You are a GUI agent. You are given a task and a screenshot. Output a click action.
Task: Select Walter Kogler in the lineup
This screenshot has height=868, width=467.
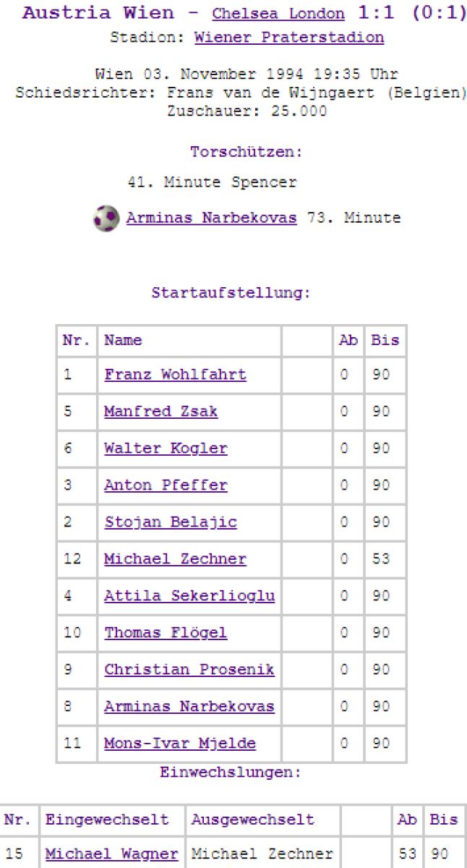pos(166,448)
